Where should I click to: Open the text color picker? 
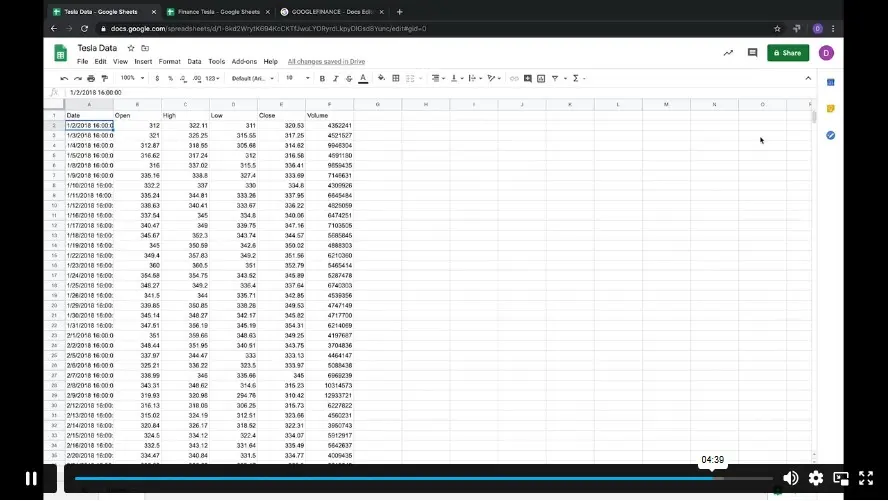(363, 79)
